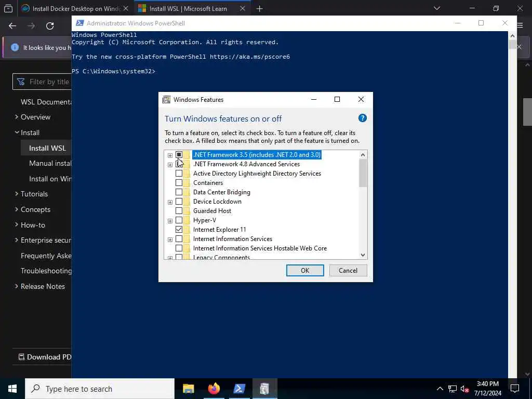Open a new browser tab

[260, 9]
